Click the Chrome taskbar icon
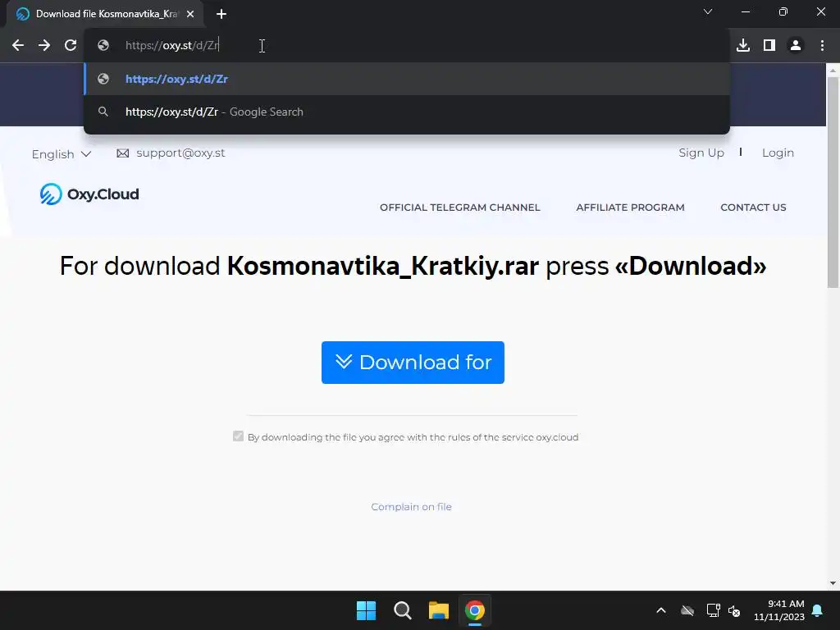The image size is (840, 630). (x=475, y=610)
